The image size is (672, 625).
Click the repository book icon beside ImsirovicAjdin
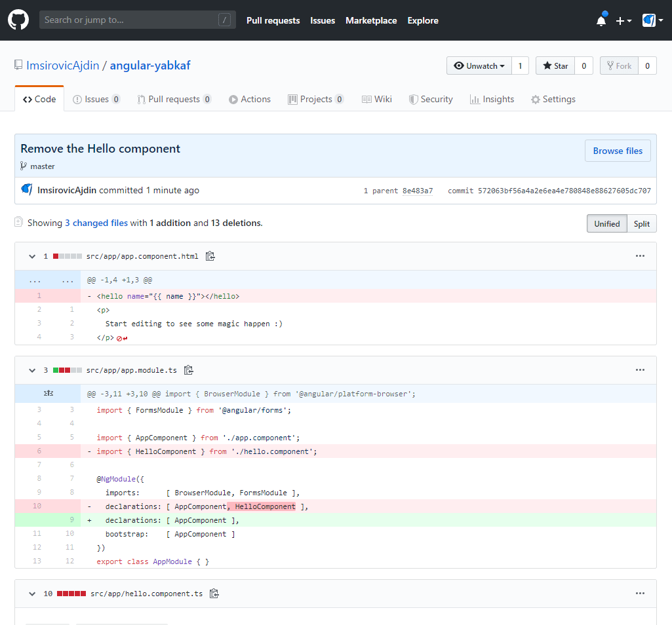[18, 65]
